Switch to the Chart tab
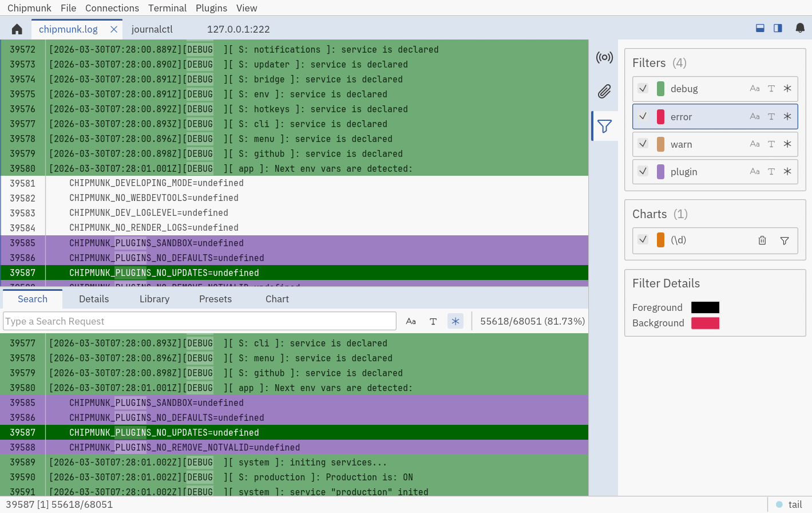Viewport: 812px width, 513px height. pos(277,299)
